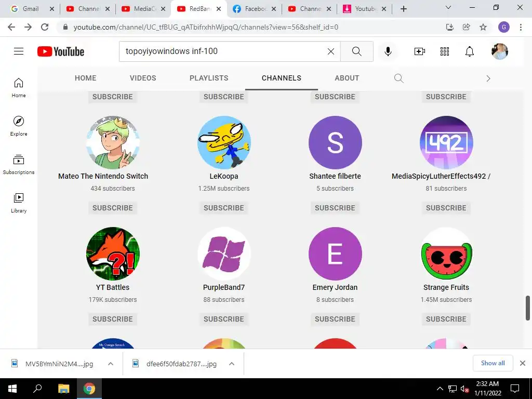Go to YouTube home via logo
This screenshot has height=399, width=532.
coord(61,51)
